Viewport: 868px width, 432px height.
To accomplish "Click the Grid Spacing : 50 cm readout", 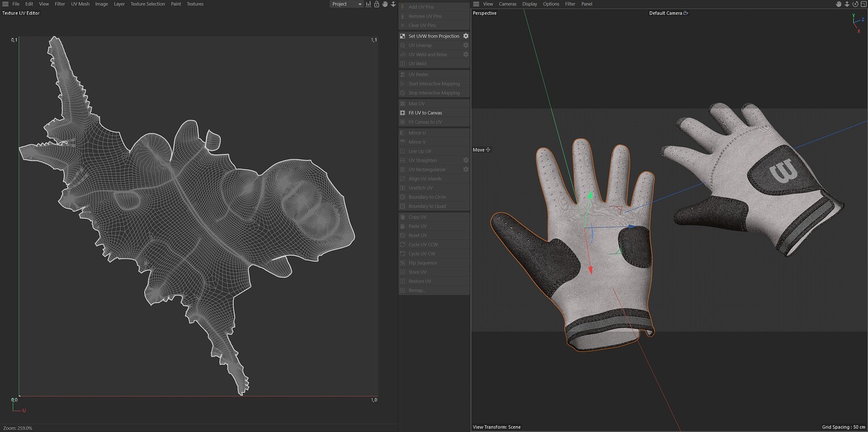I will click(x=844, y=427).
